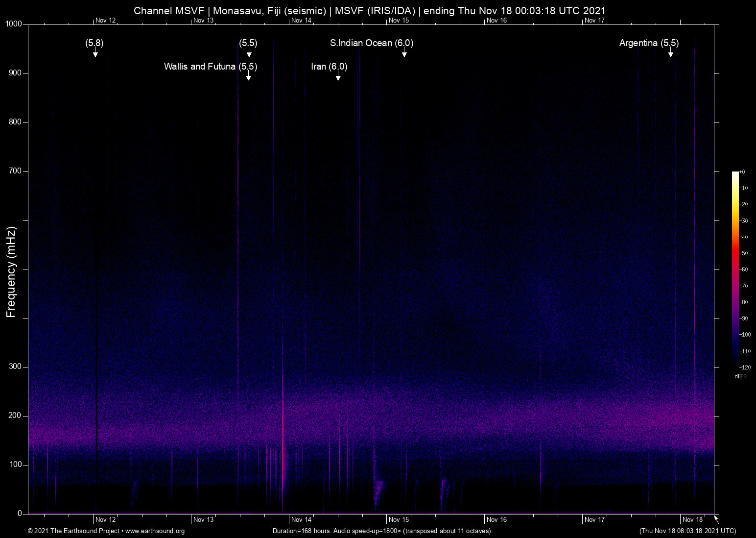Screen dimensions: 756x538
Task: Click the Duration=168 hours text
Action: click(x=301, y=531)
